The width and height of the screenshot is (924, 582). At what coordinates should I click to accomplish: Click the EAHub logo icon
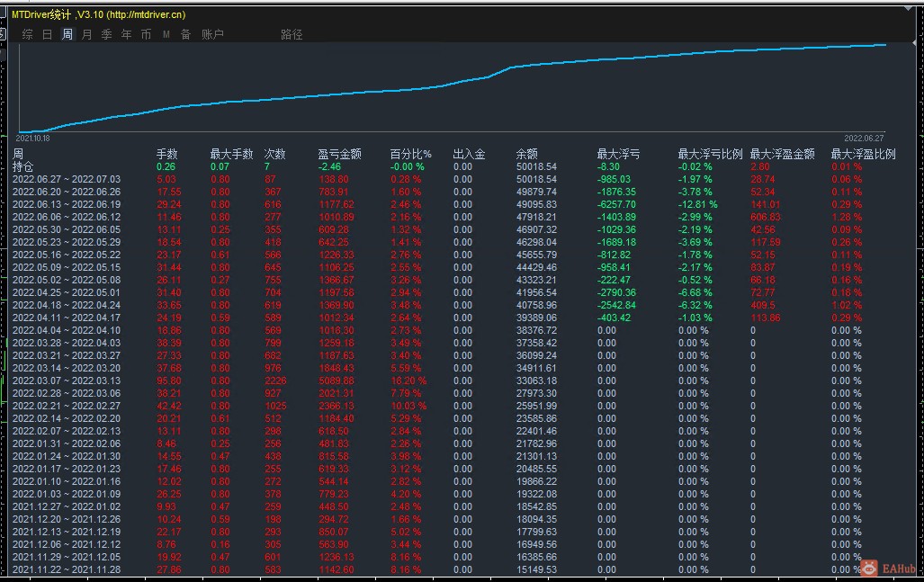pyautogui.click(x=869, y=568)
